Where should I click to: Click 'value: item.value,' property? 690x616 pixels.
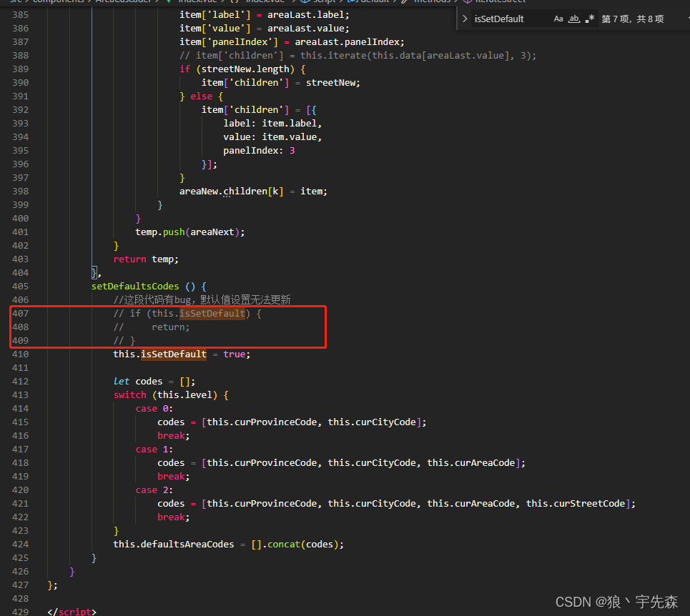point(272,136)
